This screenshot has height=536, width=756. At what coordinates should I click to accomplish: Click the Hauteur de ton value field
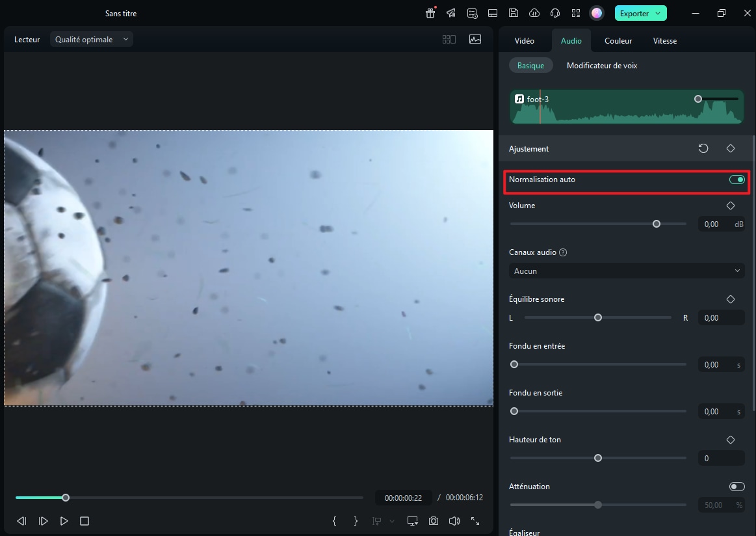pyautogui.click(x=722, y=458)
